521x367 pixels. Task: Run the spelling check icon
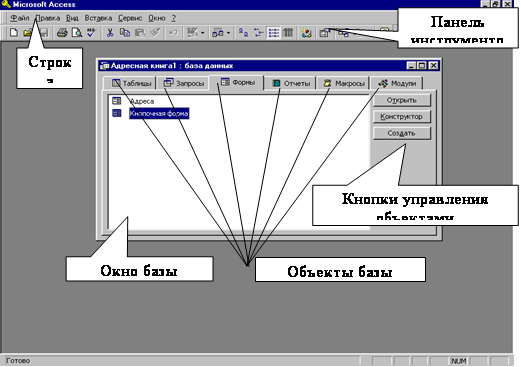pyautogui.click(x=91, y=33)
